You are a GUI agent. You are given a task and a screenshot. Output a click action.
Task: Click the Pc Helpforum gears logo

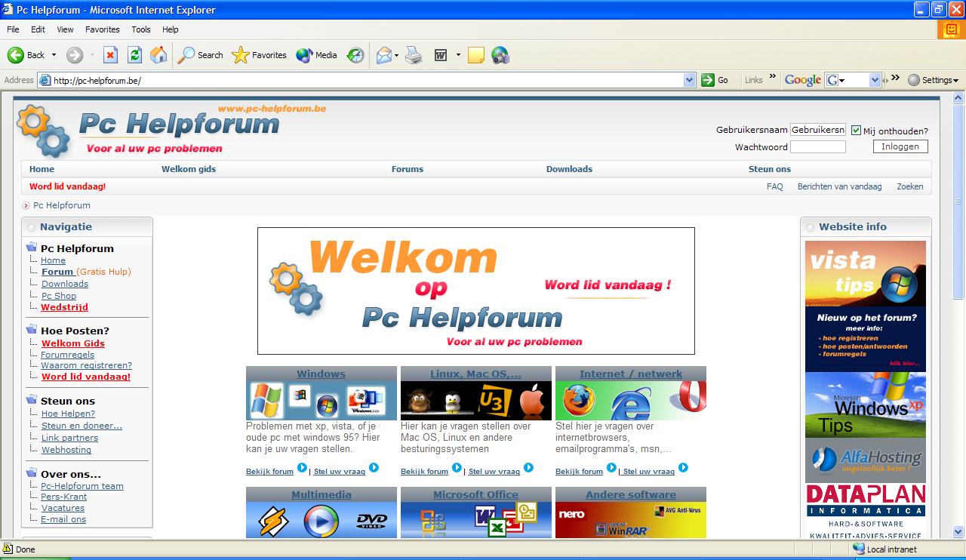pos(44,131)
